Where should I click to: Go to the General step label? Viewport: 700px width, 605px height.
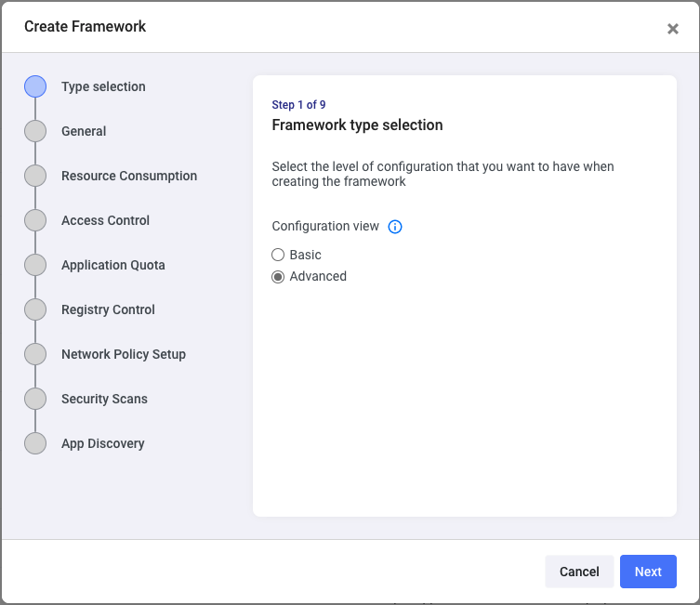[84, 131]
